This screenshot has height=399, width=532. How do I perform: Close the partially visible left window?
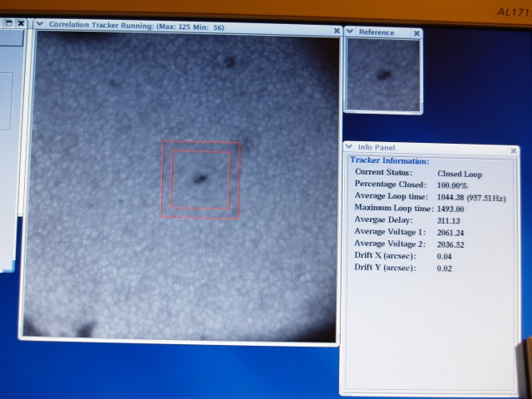coord(20,25)
